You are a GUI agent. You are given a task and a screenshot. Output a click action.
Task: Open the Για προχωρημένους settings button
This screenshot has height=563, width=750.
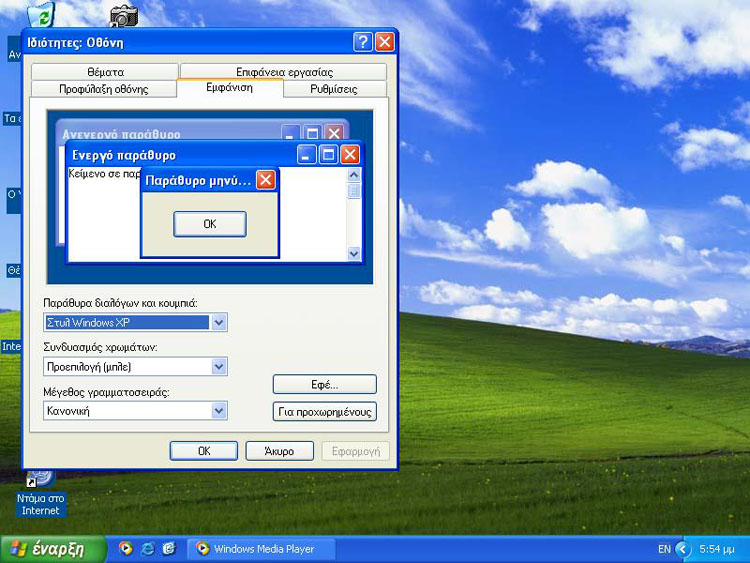[x=325, y=412]
